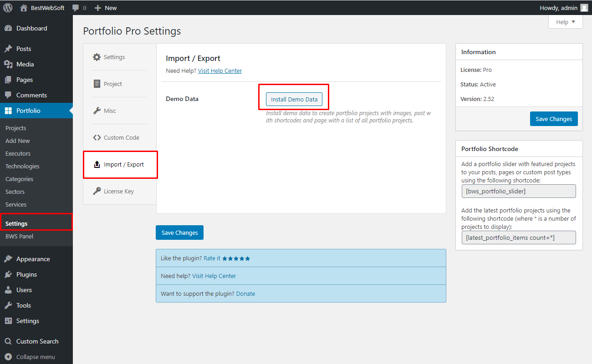This screenshot has height=364, width=592.
Task: Open the Howdy, admin menu
Action: click(564, 8)
